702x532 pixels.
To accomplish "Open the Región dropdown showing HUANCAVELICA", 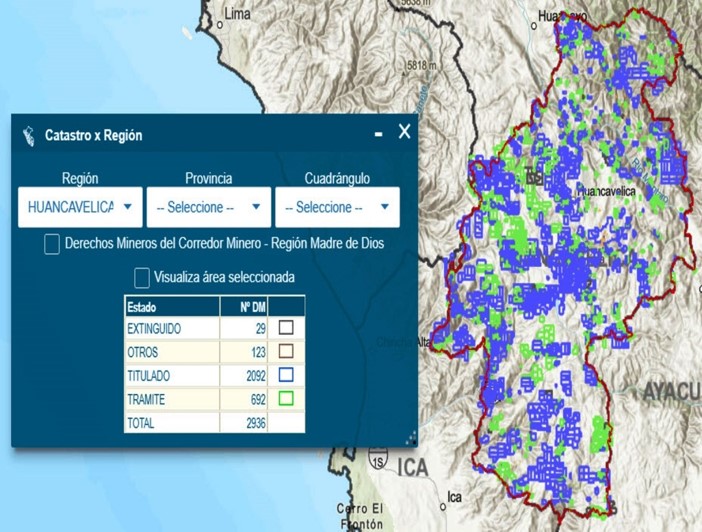I will pos(79,207).
